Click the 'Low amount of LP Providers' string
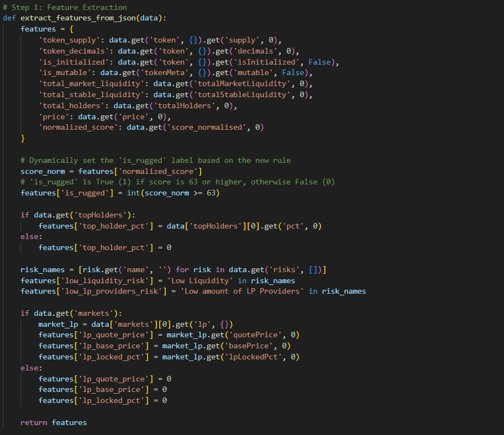 (243, 291)
